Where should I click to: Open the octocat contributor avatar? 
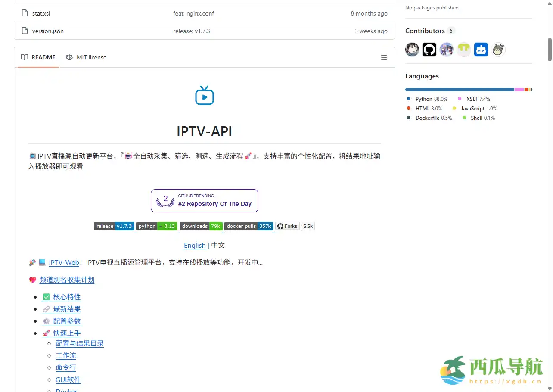[429, 49]
